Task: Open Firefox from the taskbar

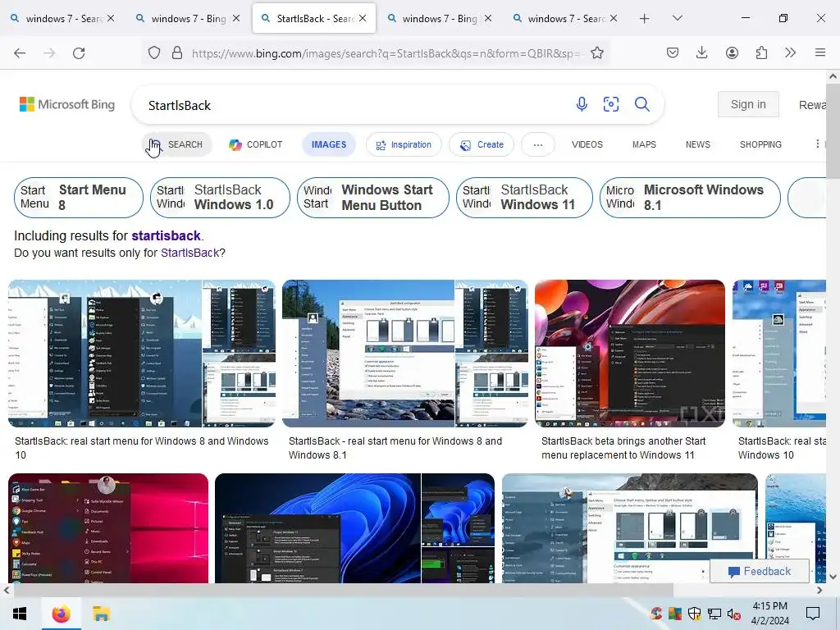Action: click(x=61, y=614)
